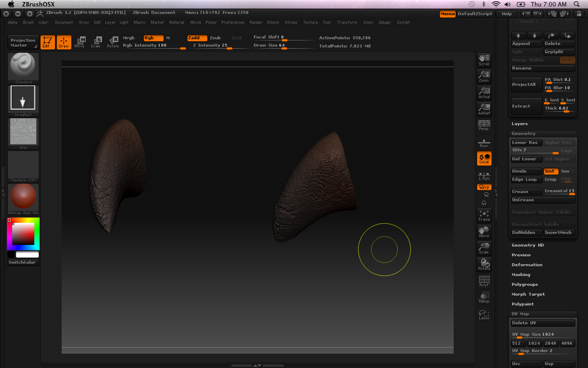
Task: Expand the Polygroups panel
Action: 524,284
